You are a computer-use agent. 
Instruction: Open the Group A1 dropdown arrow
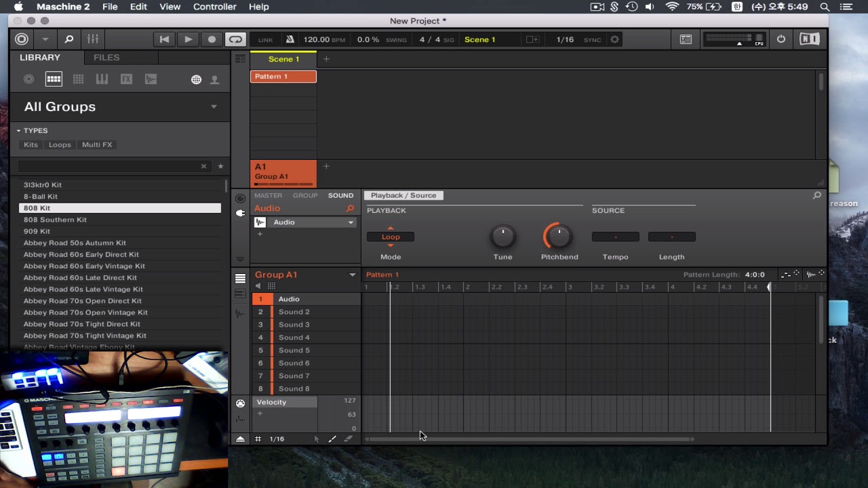click(x=352, y=274)
